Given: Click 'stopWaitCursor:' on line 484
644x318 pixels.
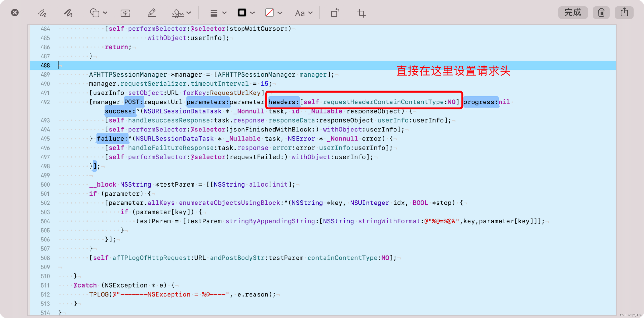Looking at the screenshot, I should (x=258, y=29).
